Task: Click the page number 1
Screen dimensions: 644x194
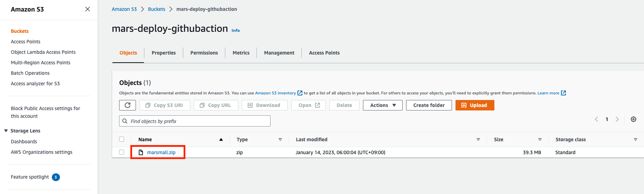Action: [607, 119]
